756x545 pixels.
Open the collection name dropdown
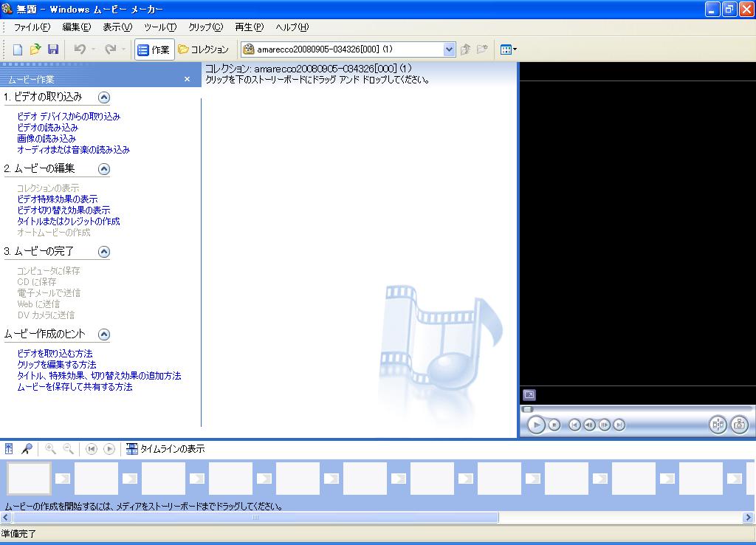click(448, 49)
